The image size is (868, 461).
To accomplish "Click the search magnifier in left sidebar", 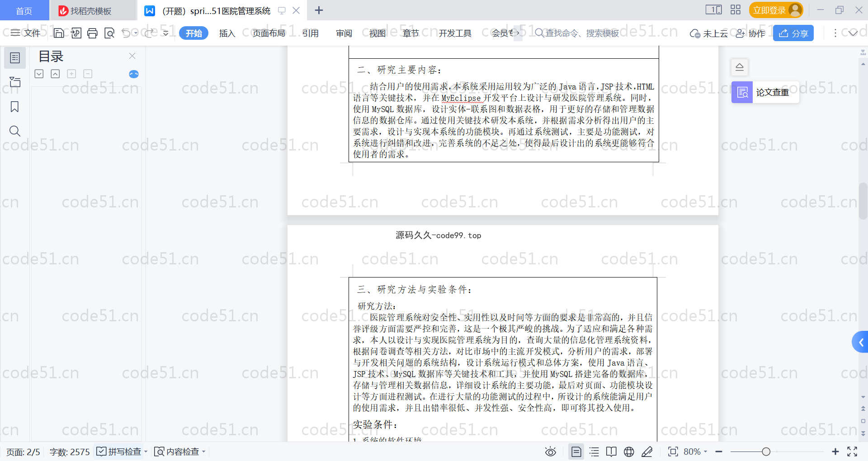I will [14, 131].
